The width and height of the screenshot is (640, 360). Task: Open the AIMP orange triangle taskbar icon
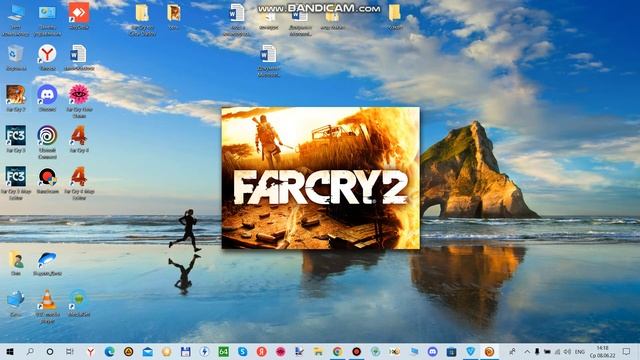pyautogui.click(x=128, y=351)
